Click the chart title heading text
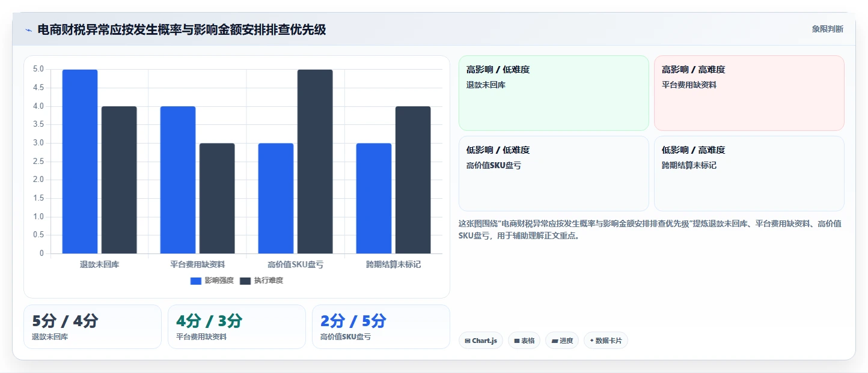The height and width of the screenshot is (373, 868). click(182, 29)
